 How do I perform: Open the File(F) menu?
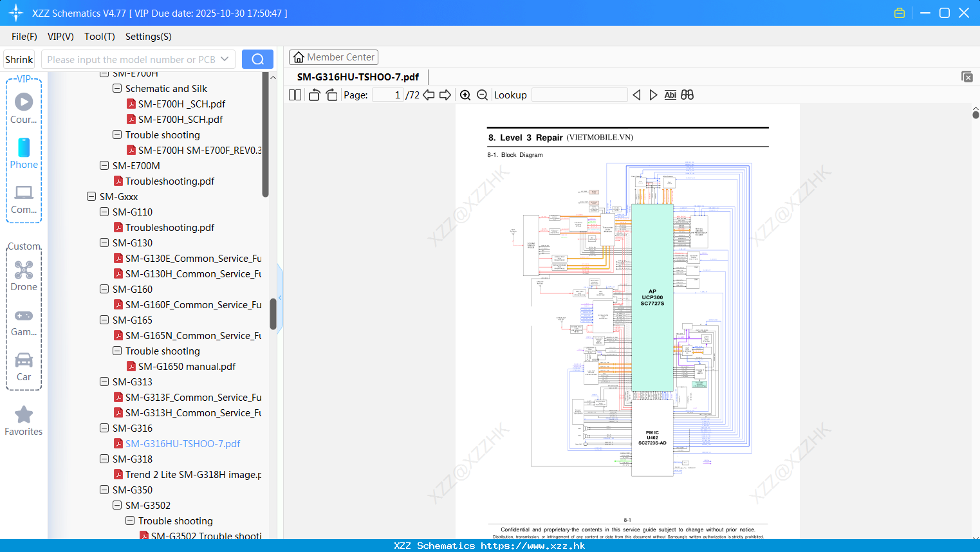click(x=24, y=37)
